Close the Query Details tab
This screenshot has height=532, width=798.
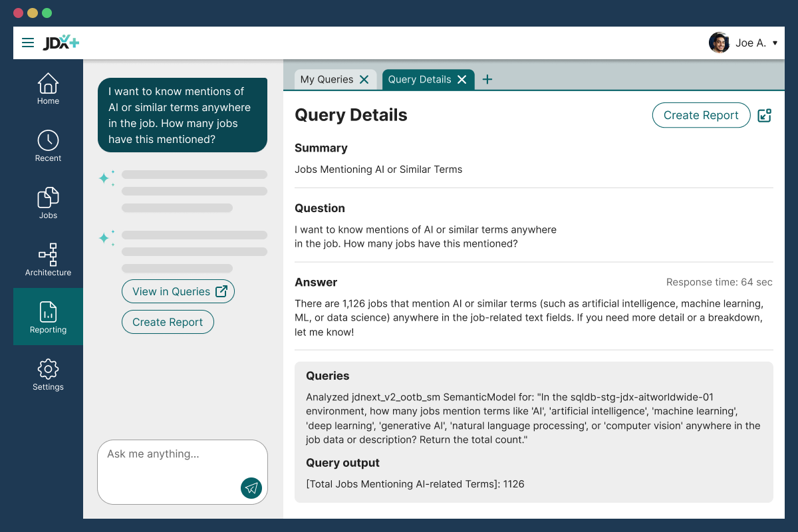[462, 80]
